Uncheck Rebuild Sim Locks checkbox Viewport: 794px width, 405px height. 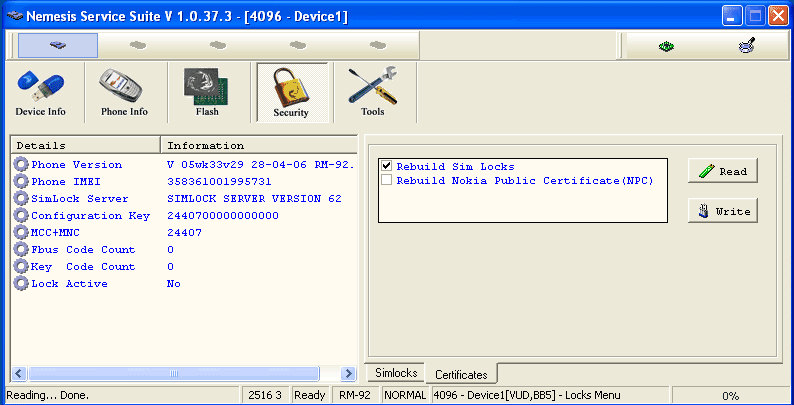386,166
